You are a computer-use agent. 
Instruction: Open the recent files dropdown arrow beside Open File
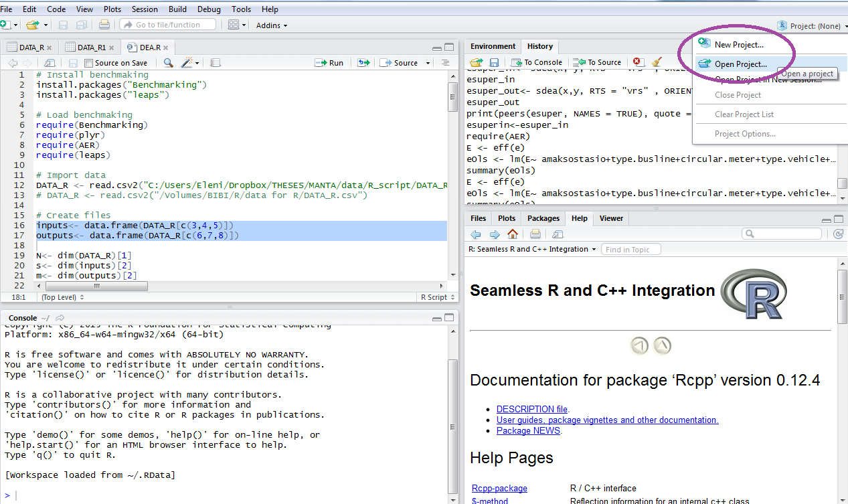tap(46, 25)
